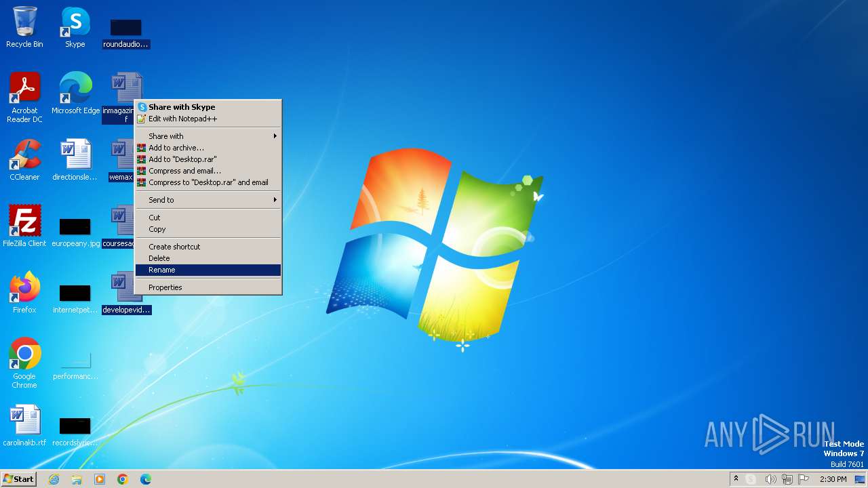Select the developevid Word document
The width and height of the screenshot is (868, 488).
126,293
